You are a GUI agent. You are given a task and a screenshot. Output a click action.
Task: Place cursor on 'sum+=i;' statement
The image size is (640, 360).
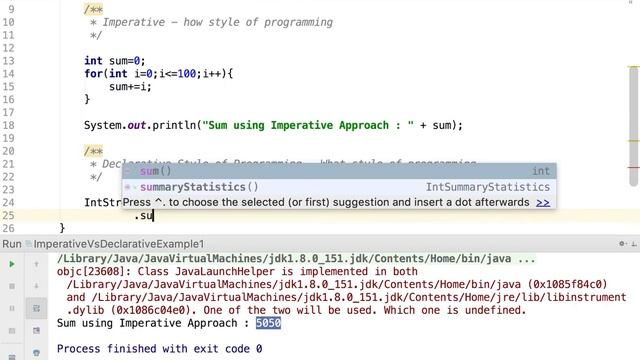(x=130, y=87)
